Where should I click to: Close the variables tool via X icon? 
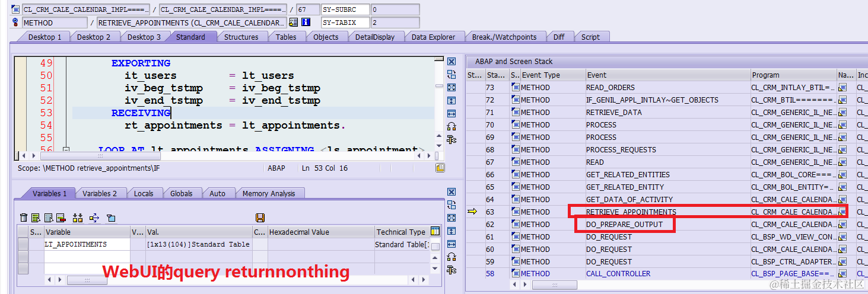[452, 192]
